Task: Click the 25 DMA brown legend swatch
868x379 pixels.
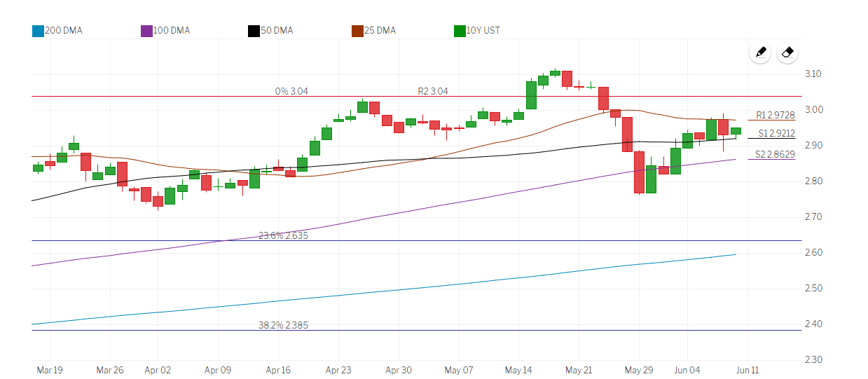Action: [x=357, y=31]
